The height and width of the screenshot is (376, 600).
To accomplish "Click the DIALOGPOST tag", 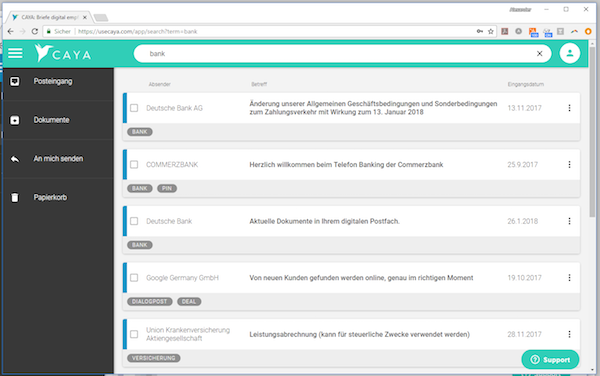I will [x=150, y=302].
